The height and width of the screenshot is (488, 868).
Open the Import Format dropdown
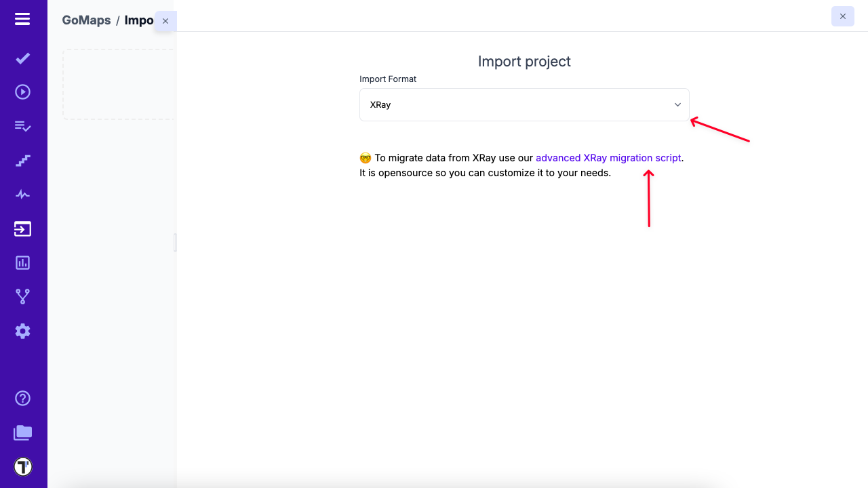524,104
